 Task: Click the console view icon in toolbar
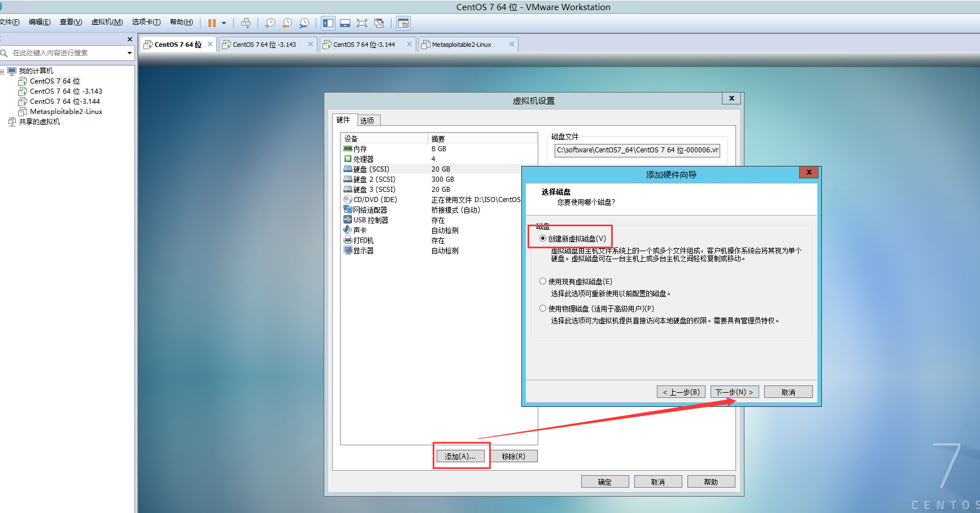(x=403, y=23)
